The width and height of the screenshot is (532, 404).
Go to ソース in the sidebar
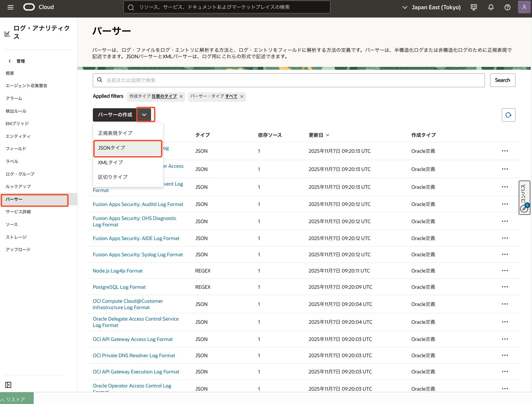[12, 224]
